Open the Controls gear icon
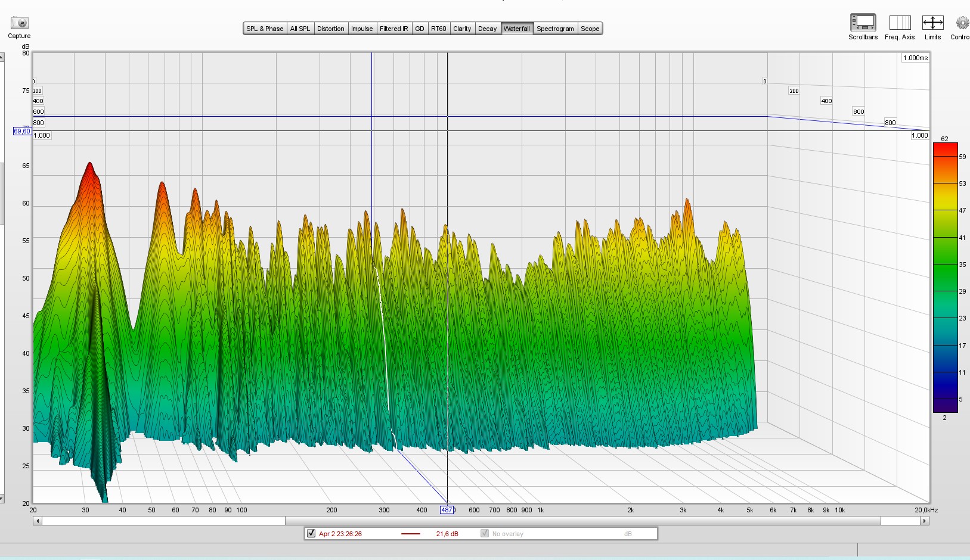 tap(962, 23)
